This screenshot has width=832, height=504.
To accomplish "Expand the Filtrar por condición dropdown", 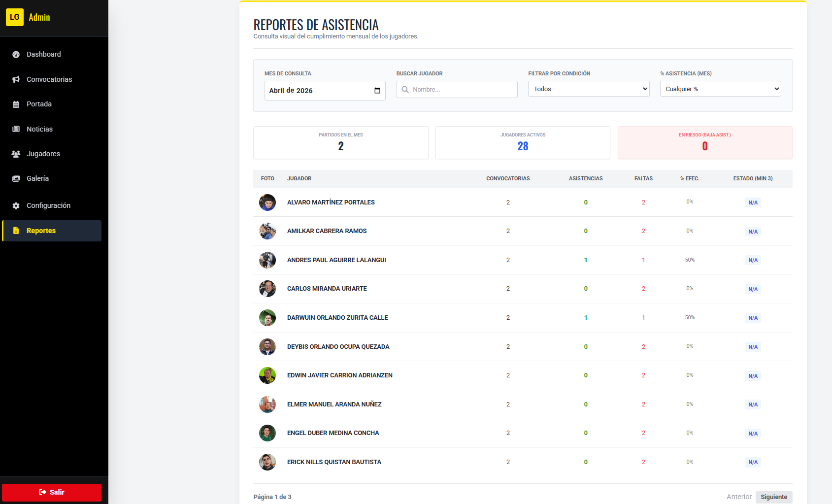I will (x=589, y=89).
